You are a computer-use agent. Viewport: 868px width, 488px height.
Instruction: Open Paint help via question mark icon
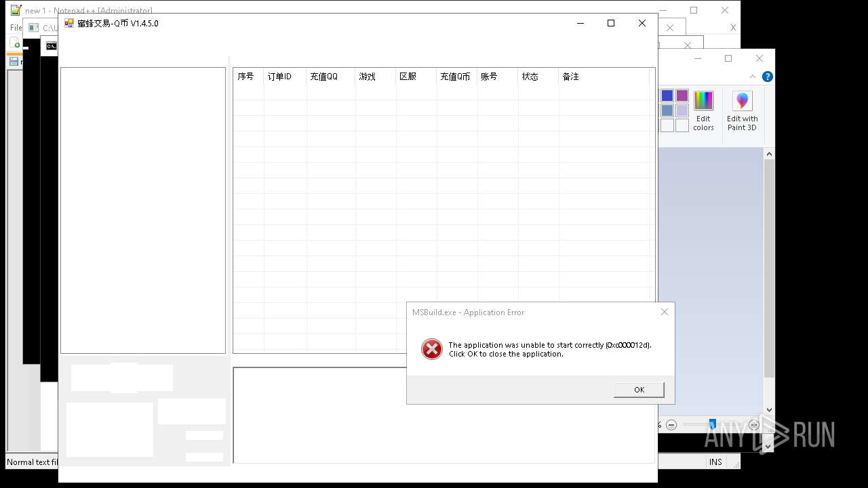tap(767, 77)
